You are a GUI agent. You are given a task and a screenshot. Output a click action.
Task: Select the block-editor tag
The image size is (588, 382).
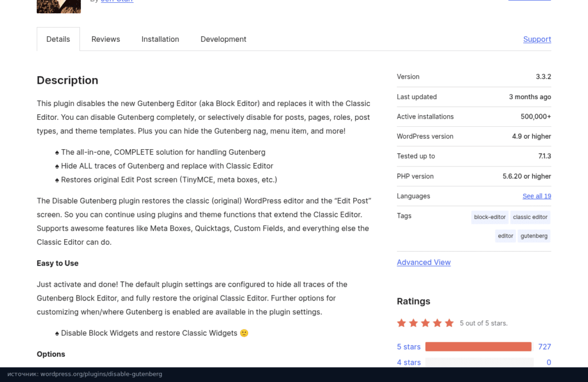click(x=490, y=217)
